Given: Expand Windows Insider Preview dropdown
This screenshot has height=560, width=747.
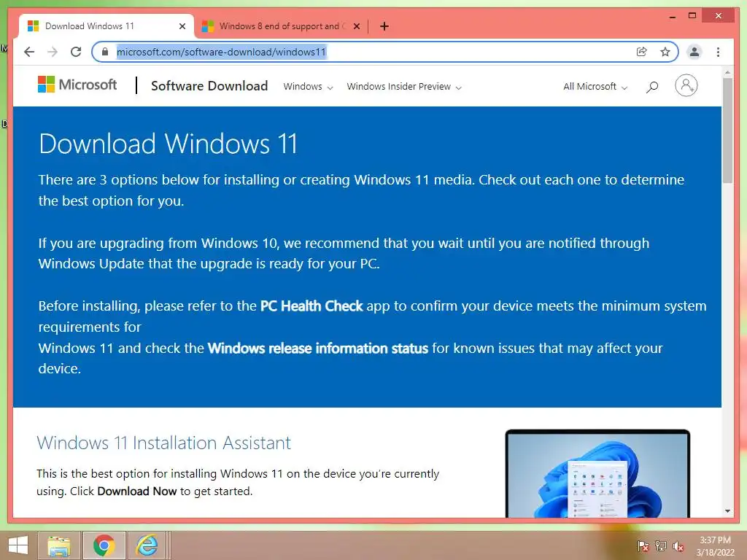Looking at the screenshot, I should click(x=404, y=87).
